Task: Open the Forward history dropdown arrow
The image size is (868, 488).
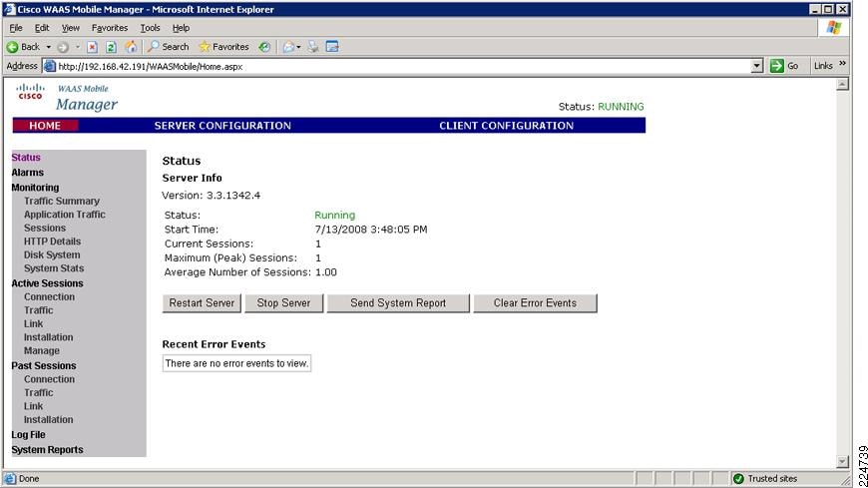Action: 78,47
